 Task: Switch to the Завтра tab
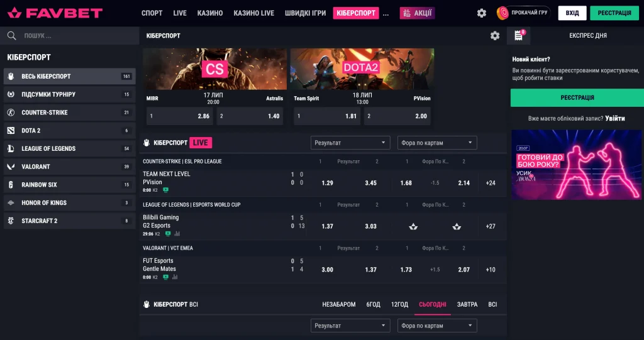pyautogui.click(x=467, y=305)
